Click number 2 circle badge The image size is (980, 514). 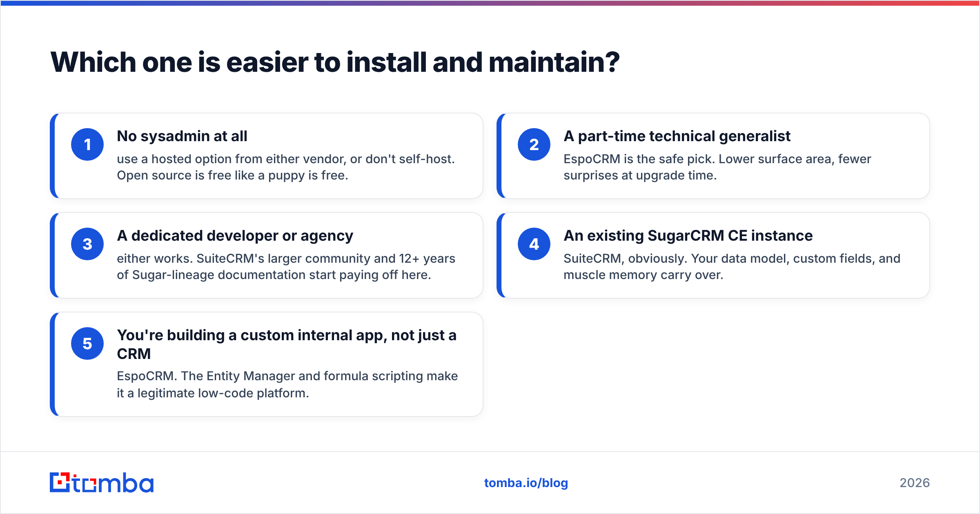point(534,144)
